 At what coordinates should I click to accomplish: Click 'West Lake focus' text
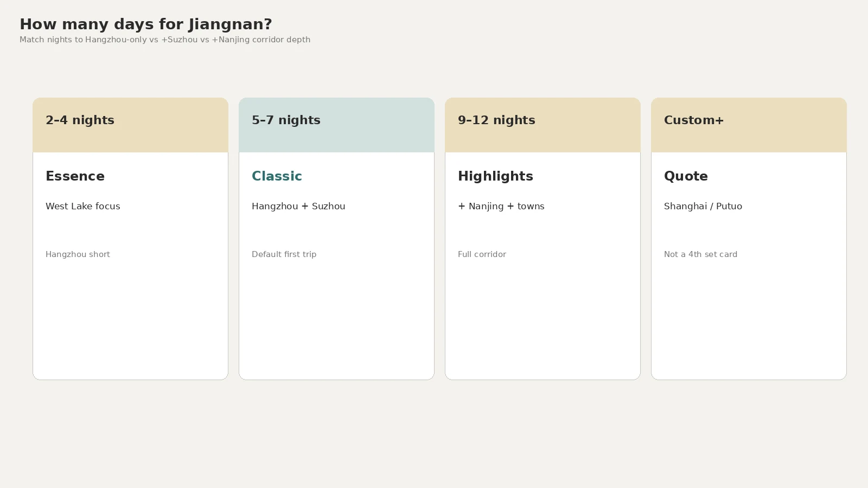[83, 206]
